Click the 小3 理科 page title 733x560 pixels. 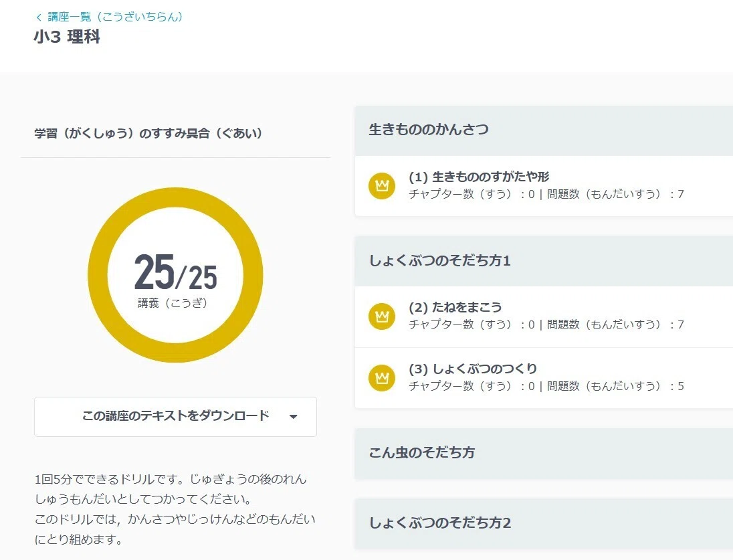tap(67, 37)
